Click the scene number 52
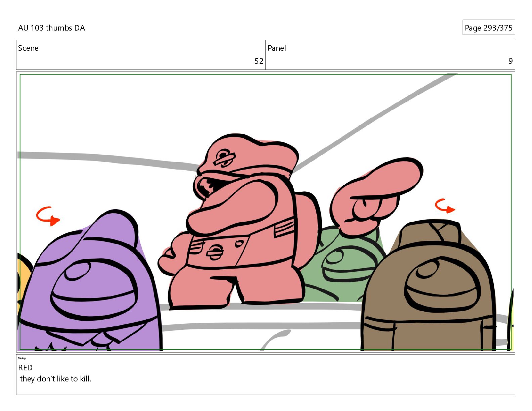This screenshot has height=411, width=532. coord(259,61)
